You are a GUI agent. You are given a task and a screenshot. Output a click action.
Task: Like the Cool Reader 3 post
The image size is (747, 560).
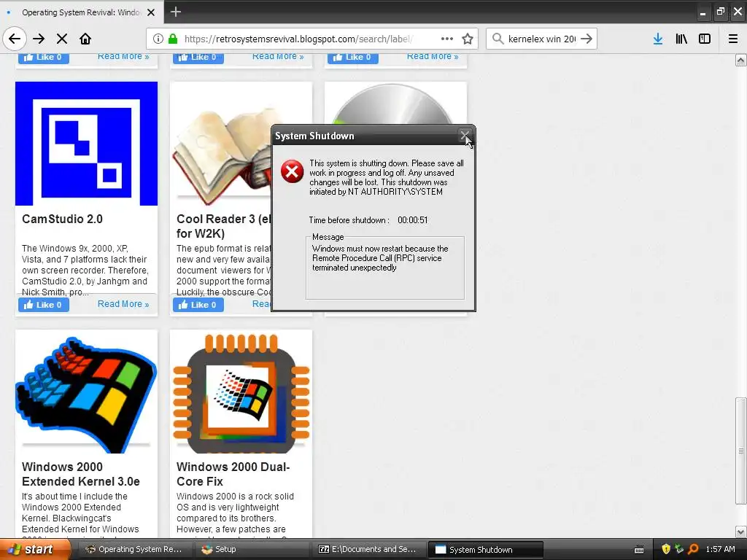click(198, 305)
